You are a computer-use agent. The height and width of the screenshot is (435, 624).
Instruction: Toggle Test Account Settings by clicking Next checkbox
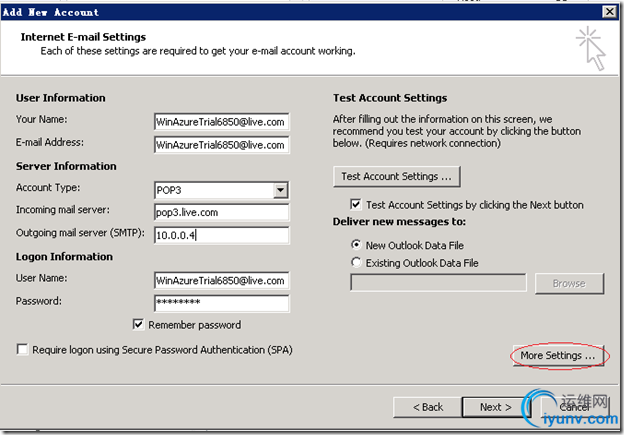[355, 205]
